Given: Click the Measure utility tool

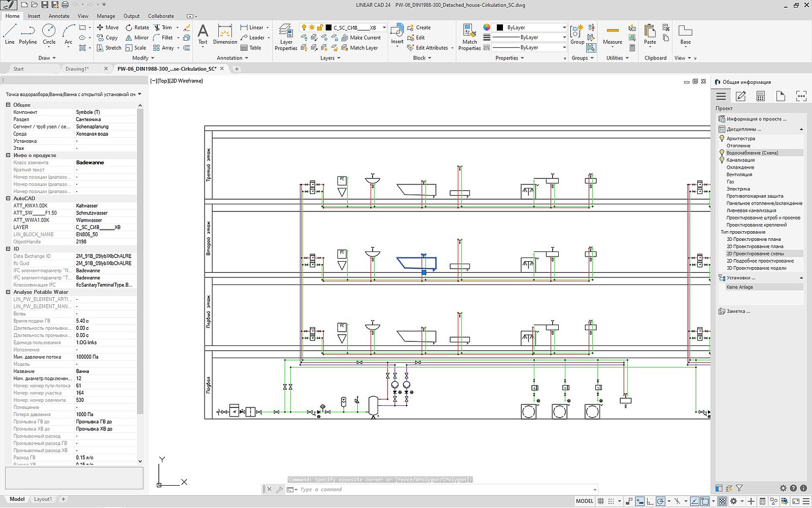Looking at the screenshot, I should (x=613, y=35).
